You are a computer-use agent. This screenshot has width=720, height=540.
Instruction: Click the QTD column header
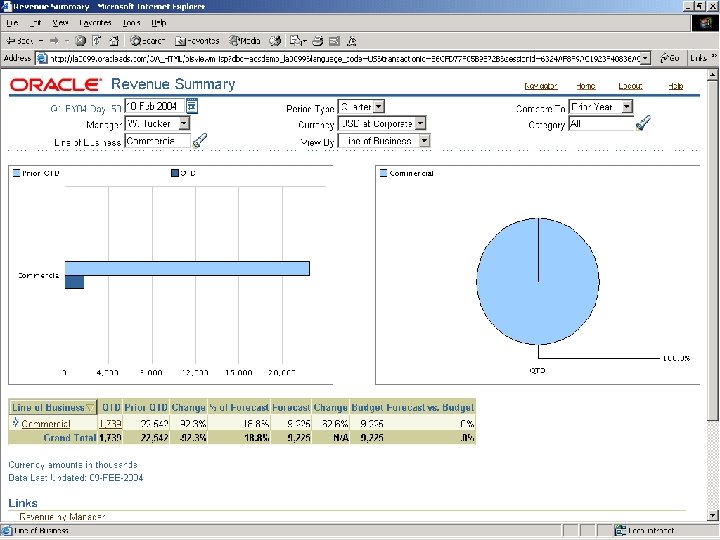pyautogui.click(x=111, y=407)
